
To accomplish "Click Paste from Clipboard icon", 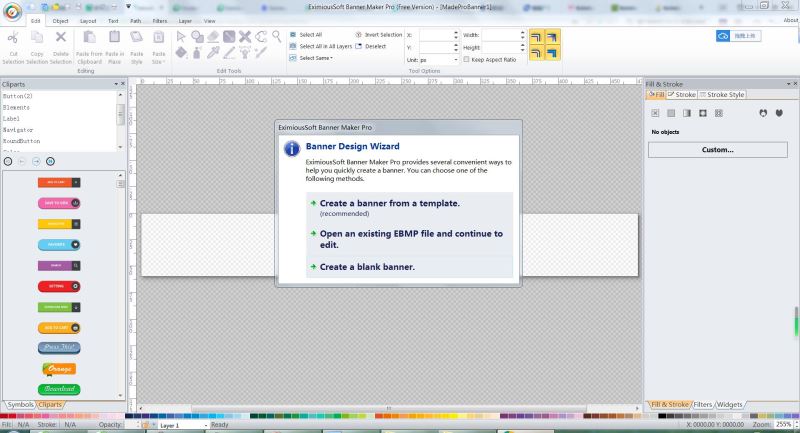I will coord(89,37).
